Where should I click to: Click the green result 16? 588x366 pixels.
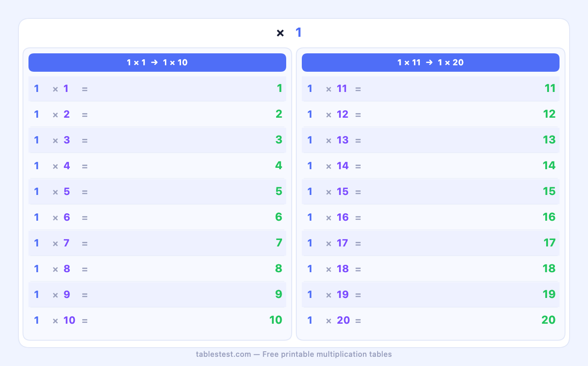549,217
